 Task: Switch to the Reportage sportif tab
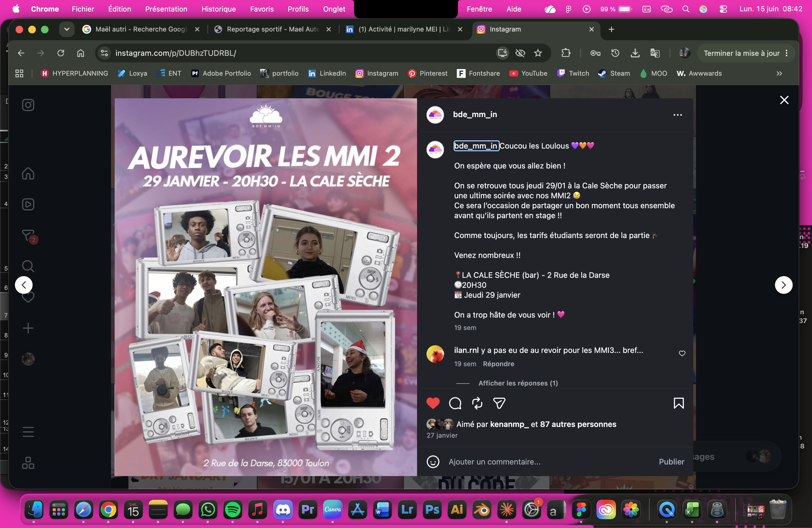[273, 29]
